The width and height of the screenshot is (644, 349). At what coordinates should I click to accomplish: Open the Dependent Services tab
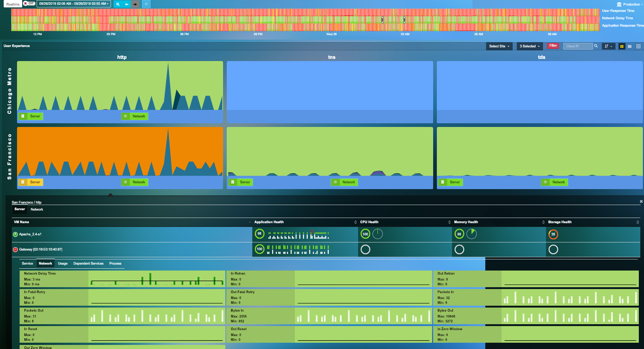(x=88, y=263)
